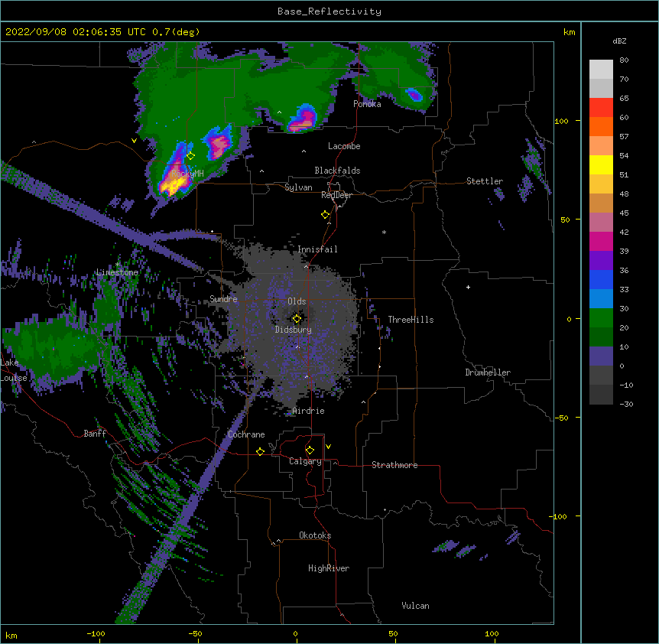
Task: Click the yellow V marker northwest of RockyMH
Action: click(x=134, y=141)
